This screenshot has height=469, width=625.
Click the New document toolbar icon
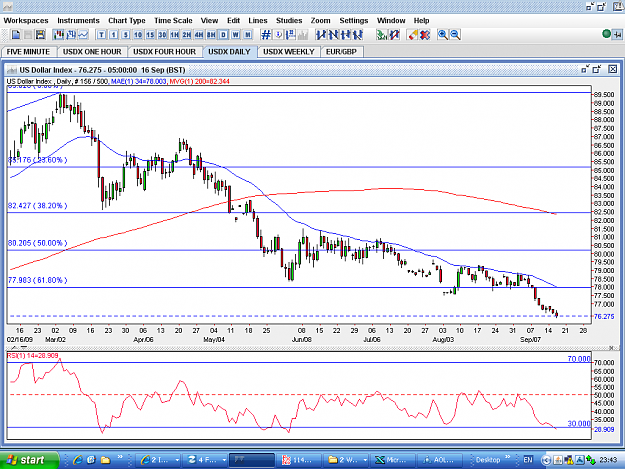(x=16, y=35)
